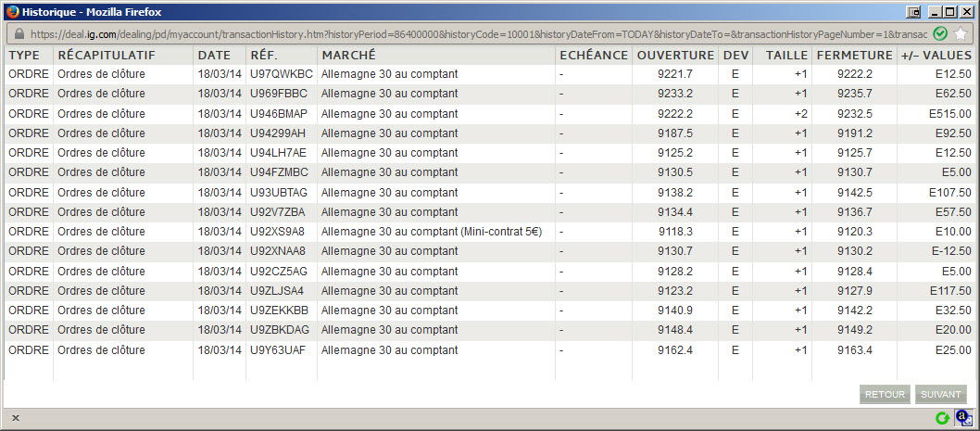Click the padlock site security icon
This screenshot has width=980, height=431.
[x=19, y=33]
